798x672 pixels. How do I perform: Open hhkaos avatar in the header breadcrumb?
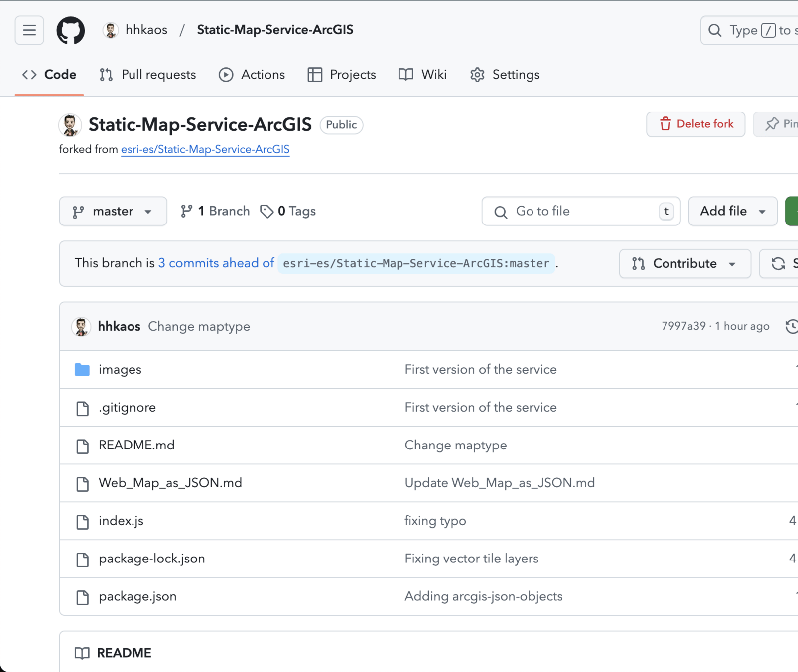click(x=111, y=30)
